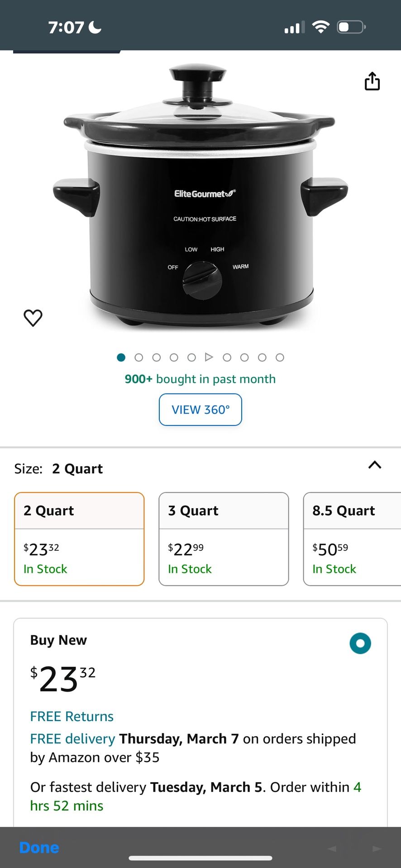Choose the 3 Quart size option
The width and height of the screenshot is (401, 868).
click(x=224, y=539)
